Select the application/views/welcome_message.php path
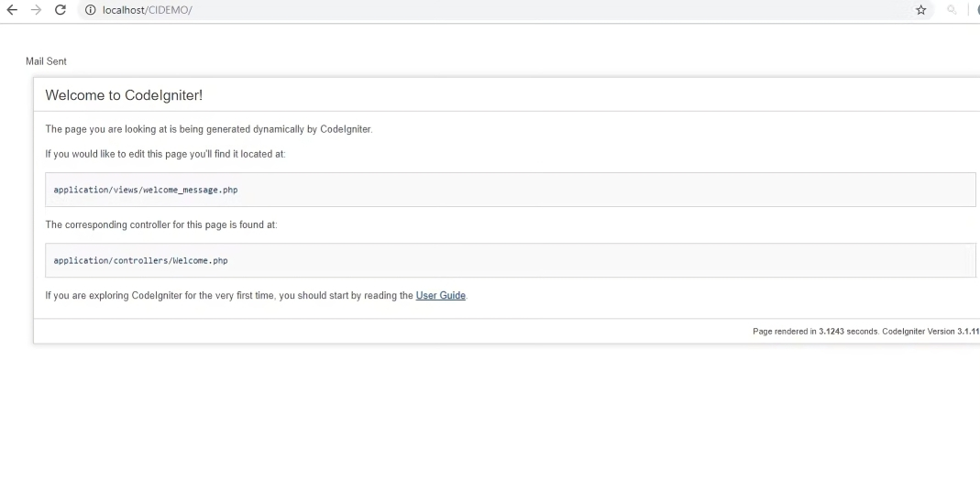Screen dimensions: 980x481 [x=146, y=190]
